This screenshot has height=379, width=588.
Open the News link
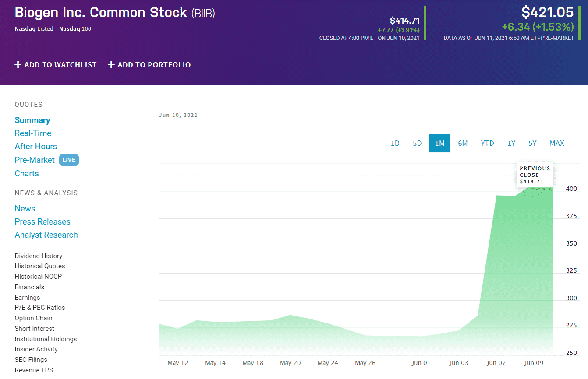tap(25, 209)
